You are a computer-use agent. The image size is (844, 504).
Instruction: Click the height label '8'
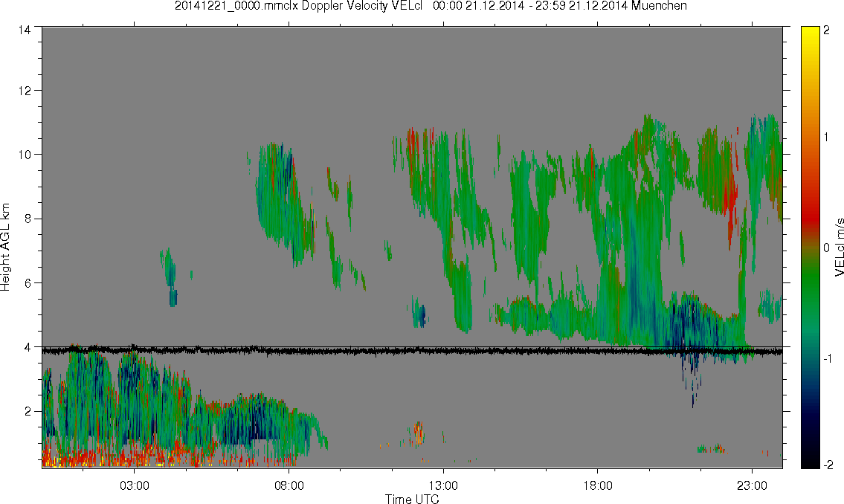pos(28,219)
